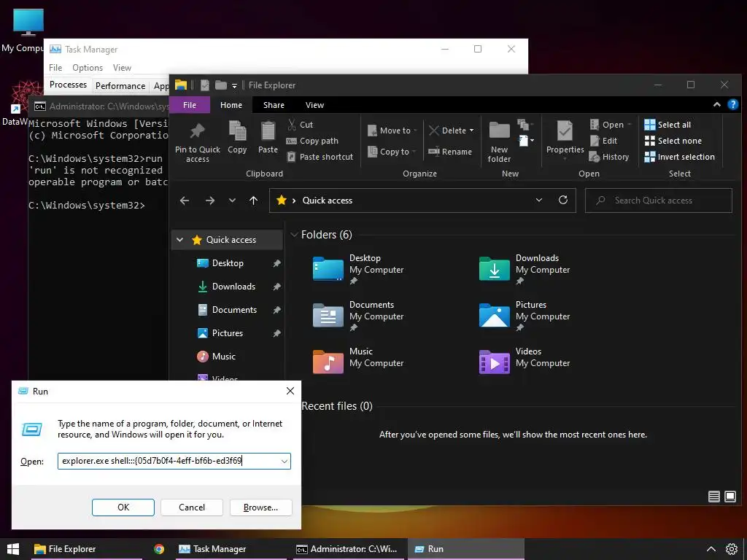Create a New folder from ribbon
The width and height of the screenshot is (747, 560).
tap(499, 142)
